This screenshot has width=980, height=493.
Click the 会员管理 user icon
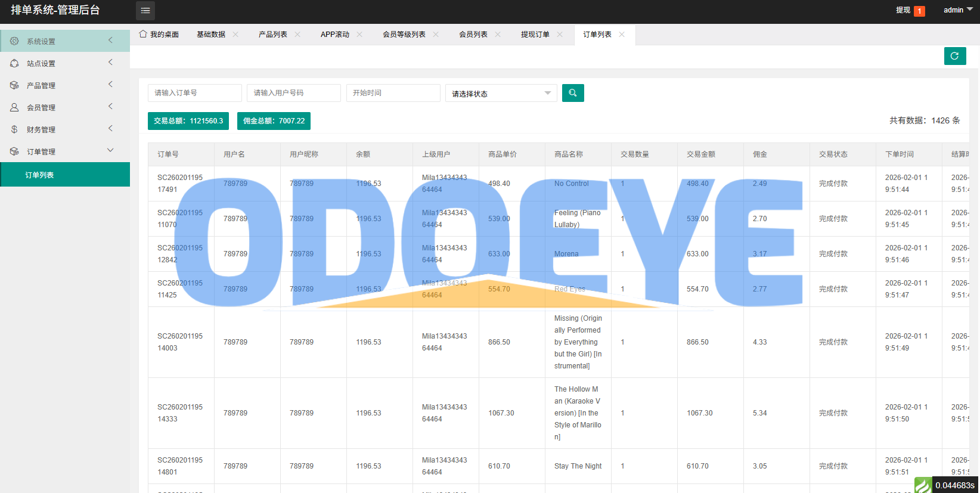pos(14,107)
